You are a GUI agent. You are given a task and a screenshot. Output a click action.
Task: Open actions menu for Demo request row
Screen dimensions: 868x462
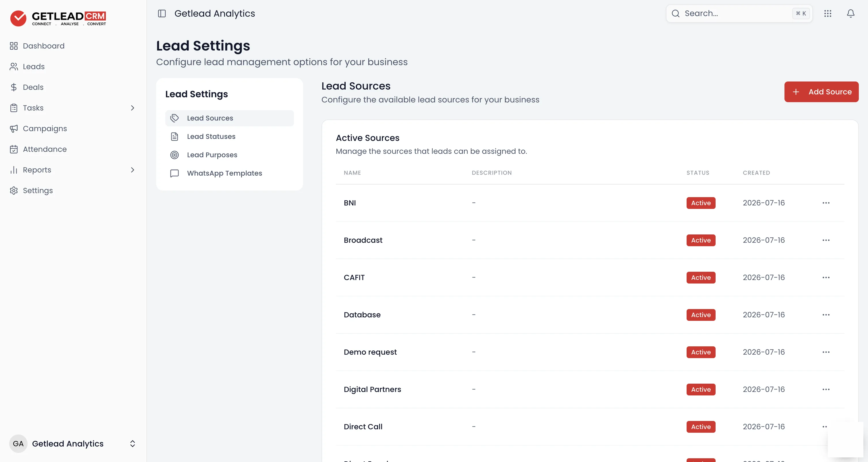pos(826,352)
